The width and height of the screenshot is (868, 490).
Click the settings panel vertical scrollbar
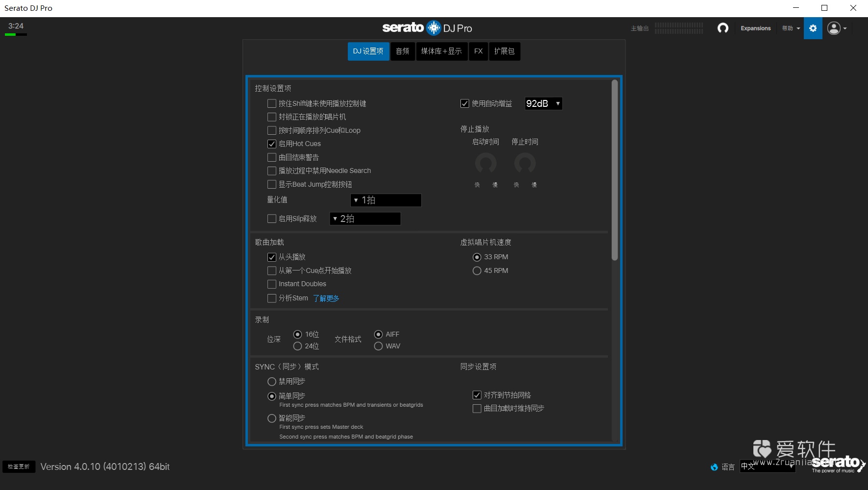coord(614,170)
